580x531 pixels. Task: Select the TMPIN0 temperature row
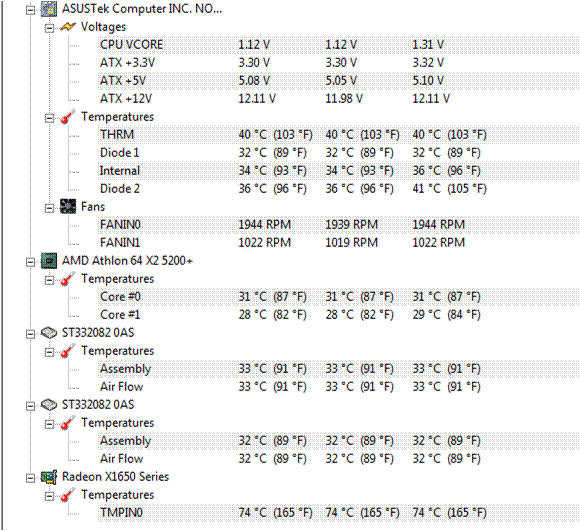click(x=338, y=513)
